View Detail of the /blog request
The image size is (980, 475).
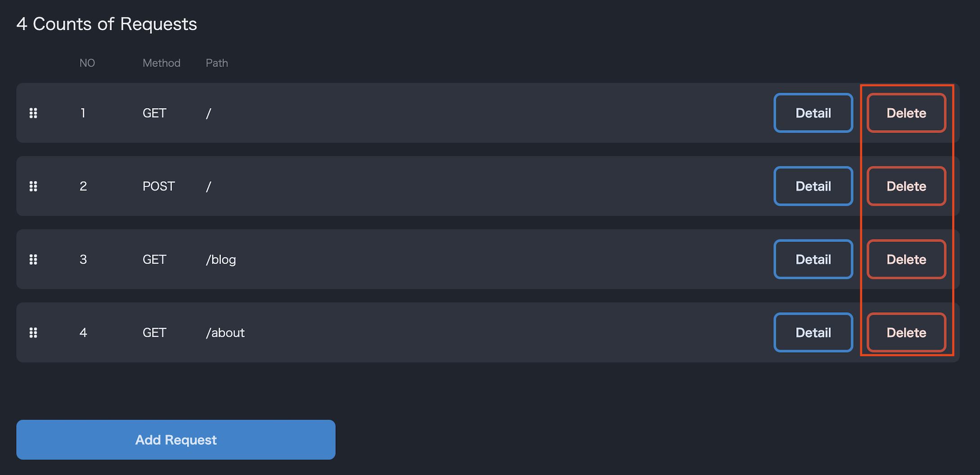pos(813,260)
